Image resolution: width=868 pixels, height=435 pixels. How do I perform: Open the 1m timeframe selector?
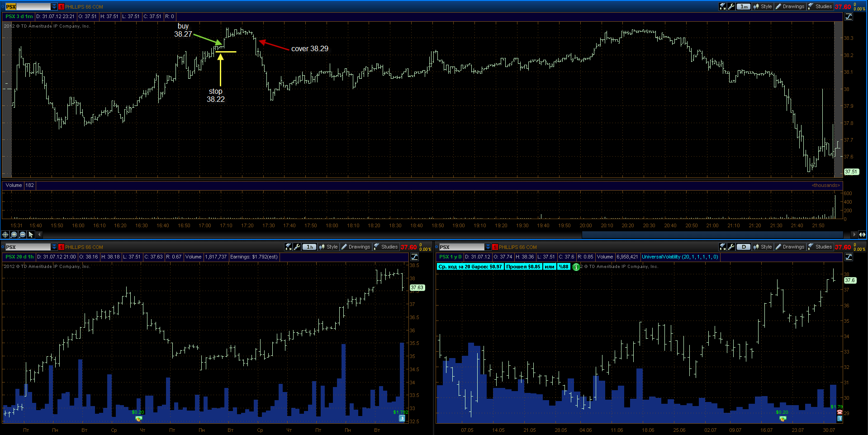(x=744, y=6)
